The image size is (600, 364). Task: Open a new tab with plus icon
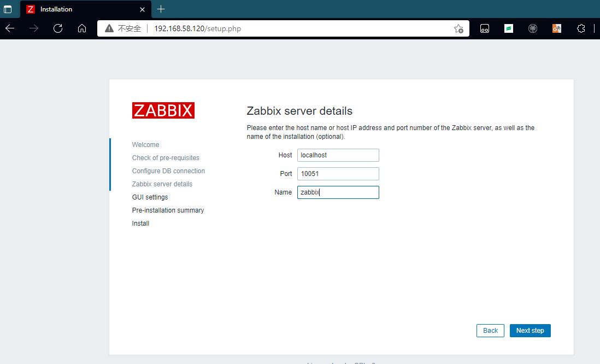[x=161, y=9]
